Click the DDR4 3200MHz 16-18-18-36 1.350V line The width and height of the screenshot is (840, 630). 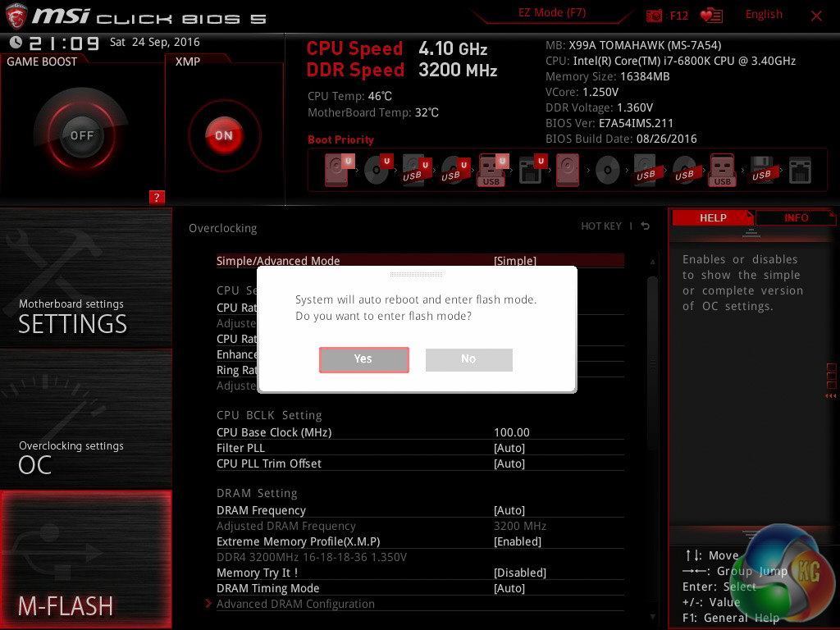pyautogui.click(x=311, y=557)
